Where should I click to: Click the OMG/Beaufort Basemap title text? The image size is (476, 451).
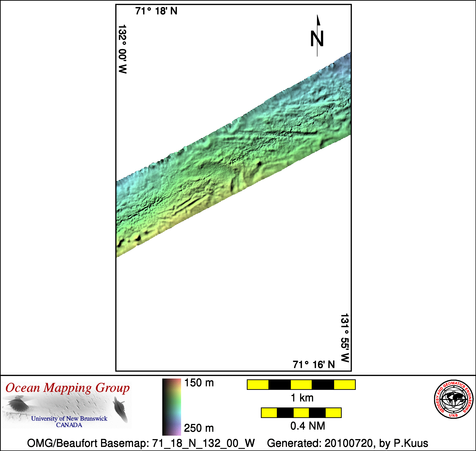click(x=141, y=443)
